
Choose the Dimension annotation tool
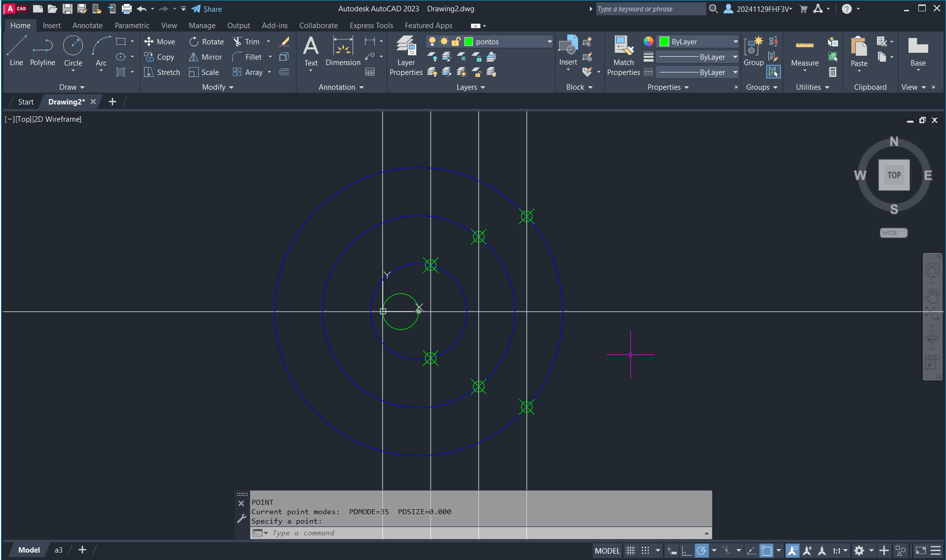point(343,51)
